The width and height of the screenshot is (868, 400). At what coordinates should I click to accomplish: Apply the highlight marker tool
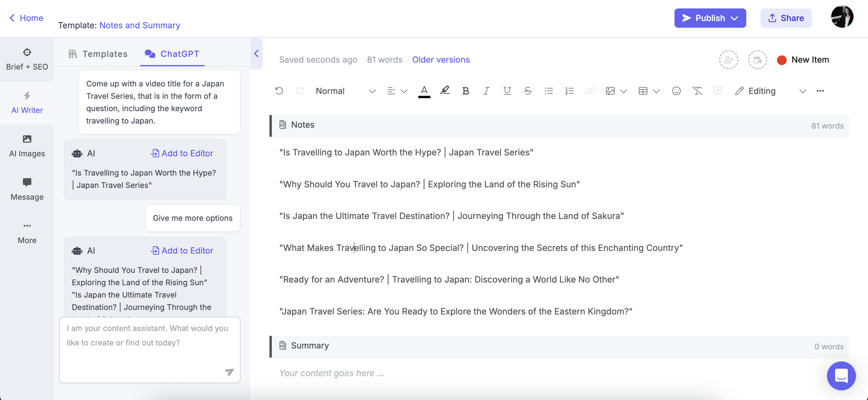coord(445,90)
